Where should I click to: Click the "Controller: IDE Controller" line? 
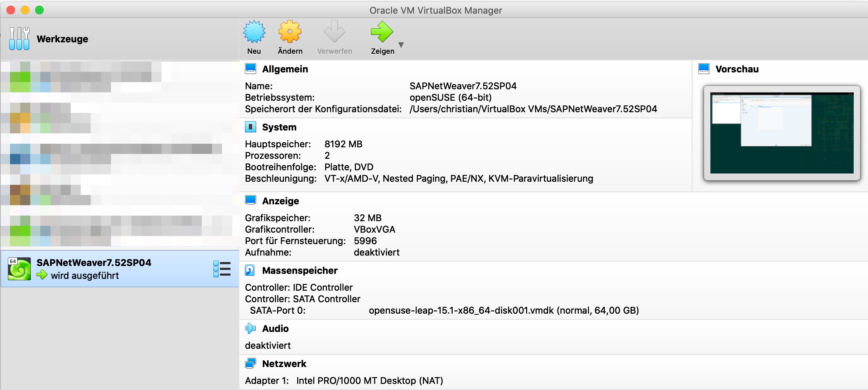click(299, 287)
